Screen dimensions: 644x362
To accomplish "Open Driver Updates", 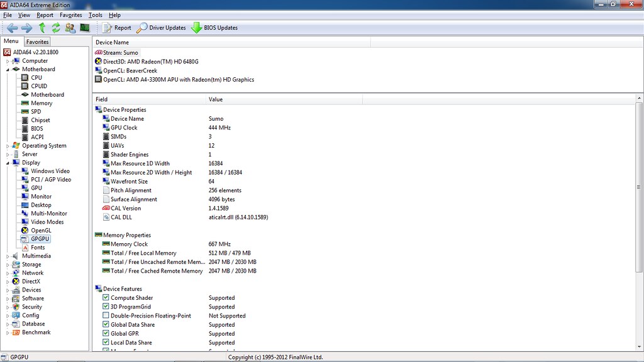I will click(x=161, y=28).
